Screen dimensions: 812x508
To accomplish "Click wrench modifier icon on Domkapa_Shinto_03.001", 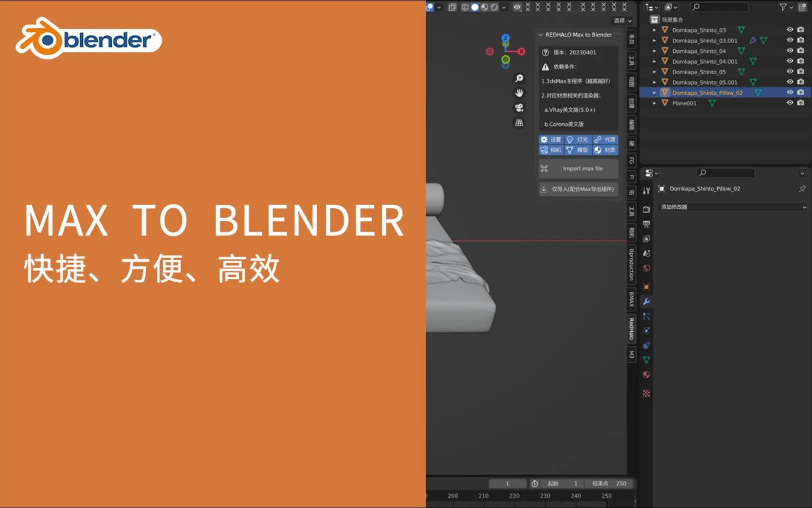I will coord(753,40).
